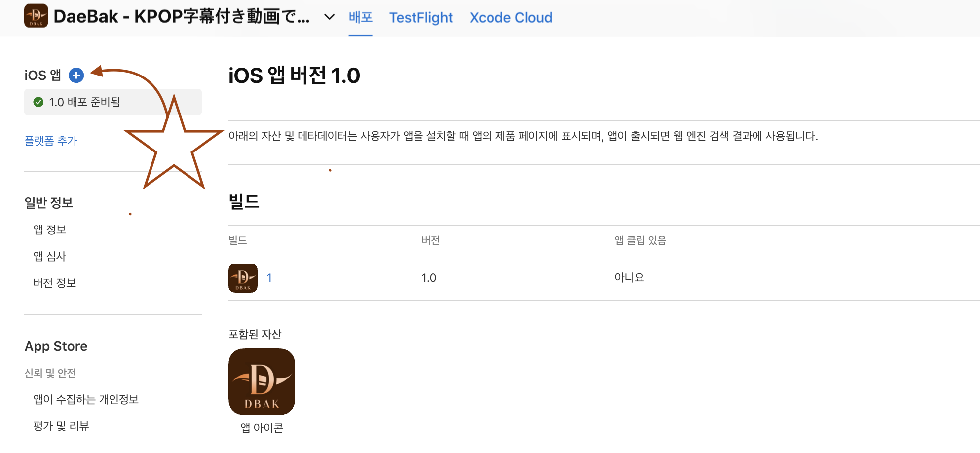980x453 pixels.
Task: Click the build row DBAK icon
Action: coord(243,278)
